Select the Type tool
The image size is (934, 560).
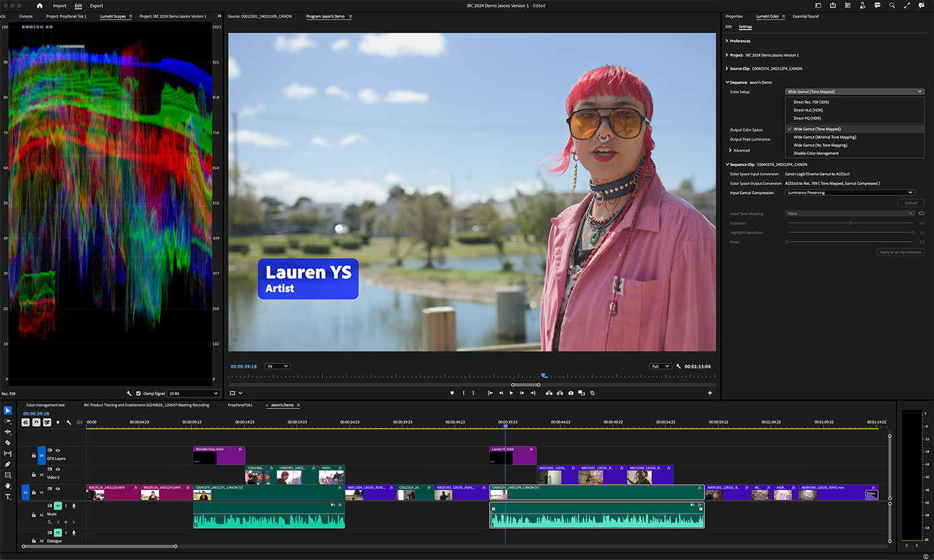point(7,497)
